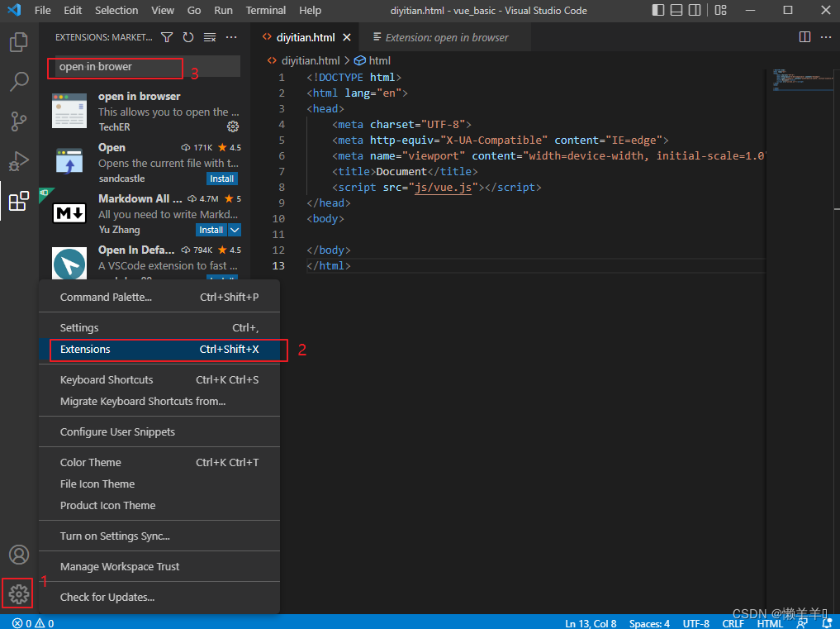The width and height of the screenshot is (840, 629).
Task: Open the extensions view more actions menu
Action: [x=231, y=37]
